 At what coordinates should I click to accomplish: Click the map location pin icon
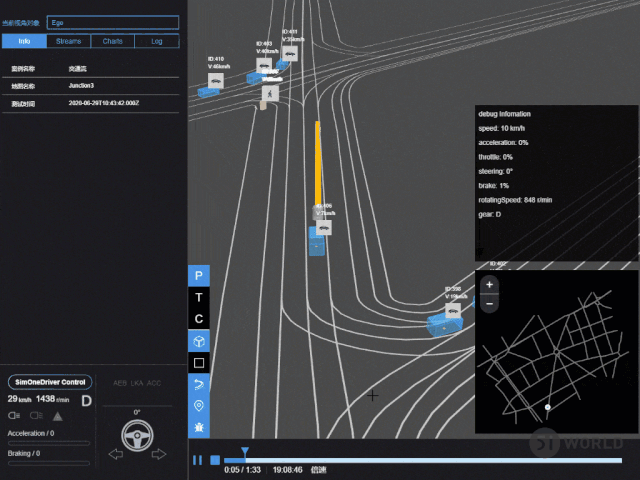click(199, 406)
